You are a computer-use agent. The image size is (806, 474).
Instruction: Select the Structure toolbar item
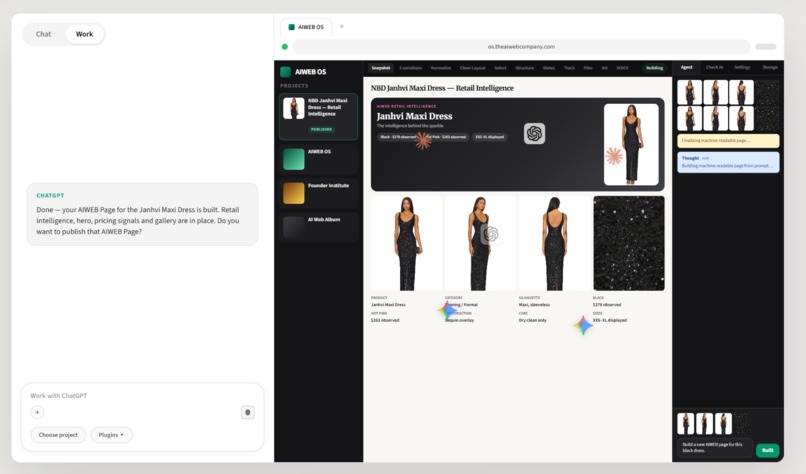click(x=524, y=68)
